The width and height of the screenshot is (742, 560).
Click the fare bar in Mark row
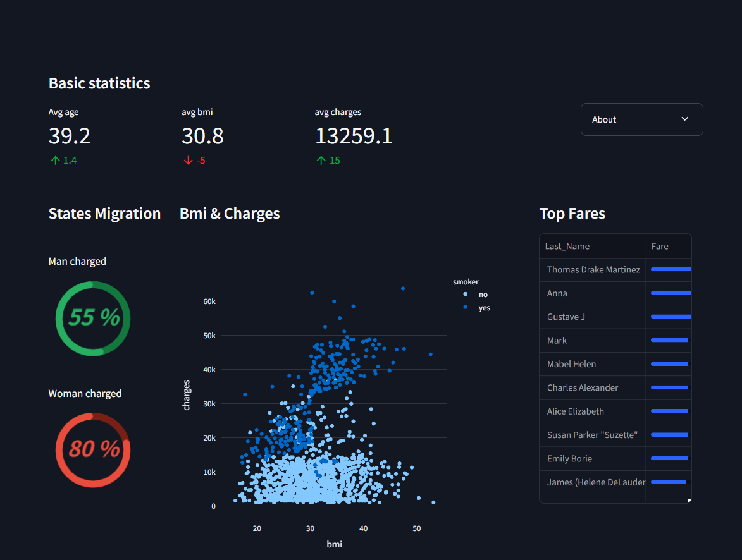(669, 340)
